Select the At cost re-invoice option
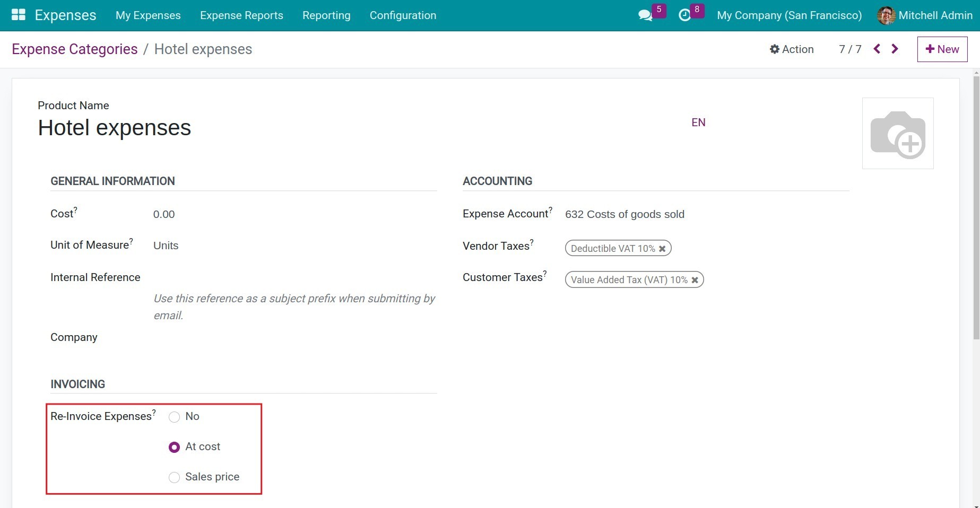Image resolution: width=980 pixels, height=508 pixels. (174, 447)
